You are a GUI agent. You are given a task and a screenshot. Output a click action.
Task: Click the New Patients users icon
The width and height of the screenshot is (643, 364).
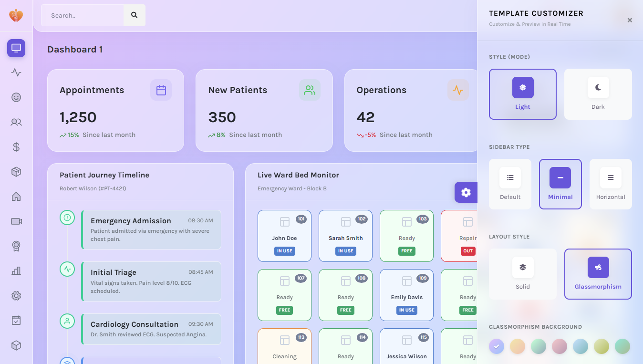310,90
